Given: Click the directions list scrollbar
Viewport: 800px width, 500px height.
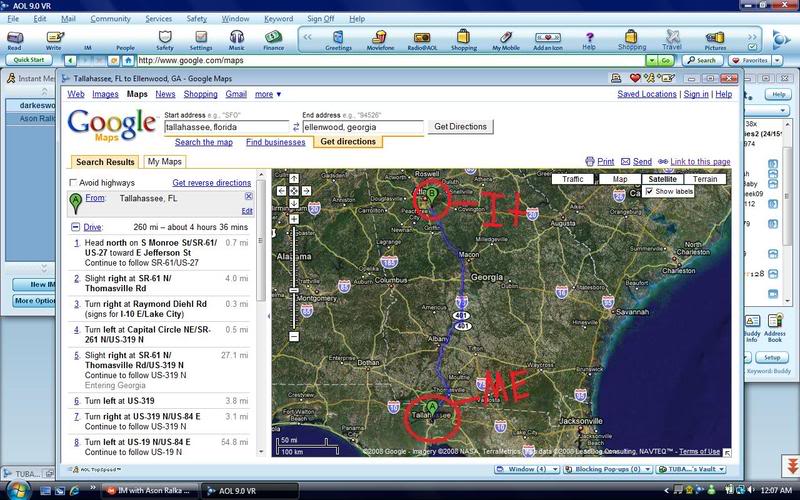Looking at the screenshot, I should tap(261, 240).
